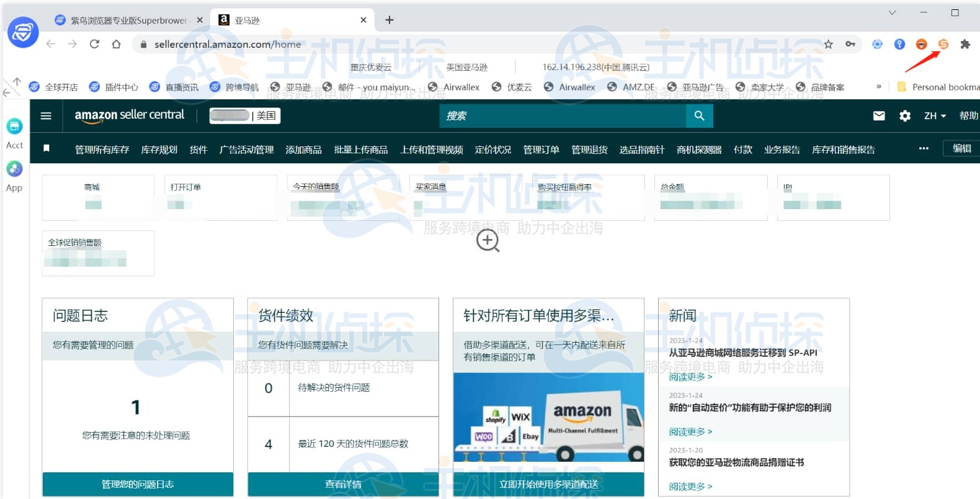Click 立即开始使用多渠道配送 button

point(548,484)
